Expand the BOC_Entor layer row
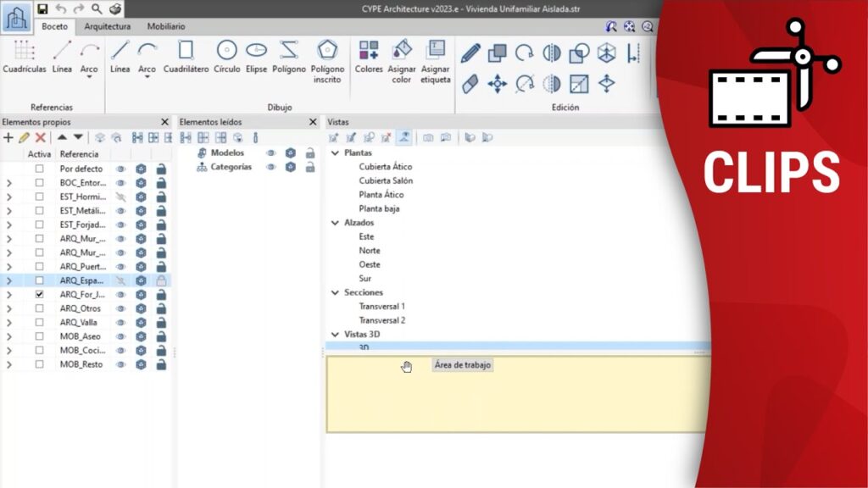The width and height of the screenshot is (868, 488). (9, 183)
